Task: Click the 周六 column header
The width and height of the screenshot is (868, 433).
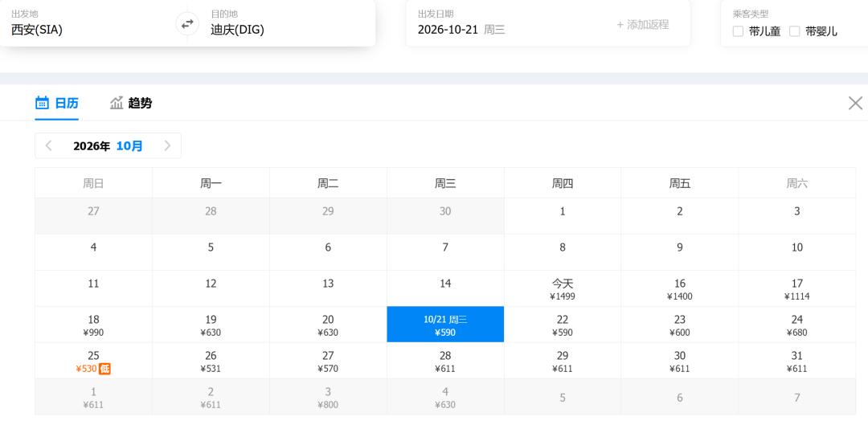Action: [797, 183]
